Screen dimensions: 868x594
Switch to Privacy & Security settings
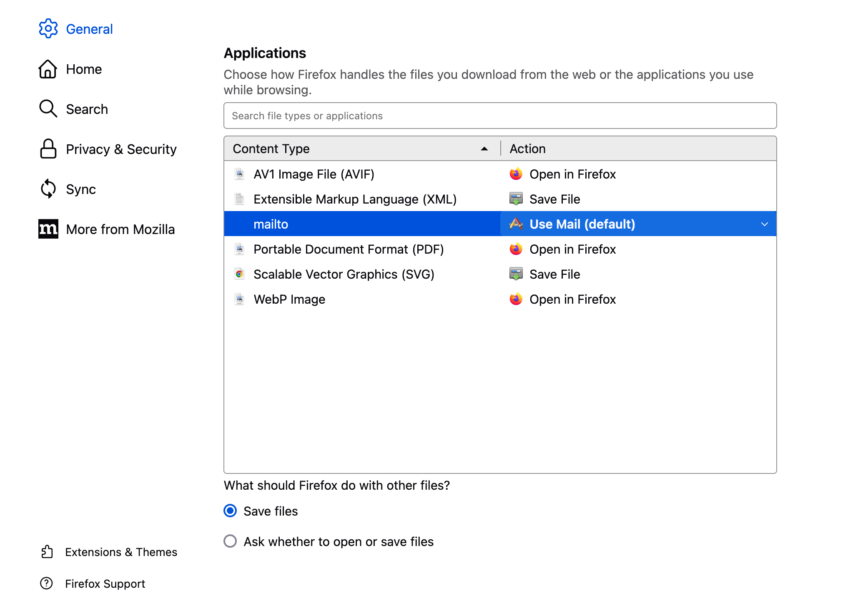coord(121,149)
